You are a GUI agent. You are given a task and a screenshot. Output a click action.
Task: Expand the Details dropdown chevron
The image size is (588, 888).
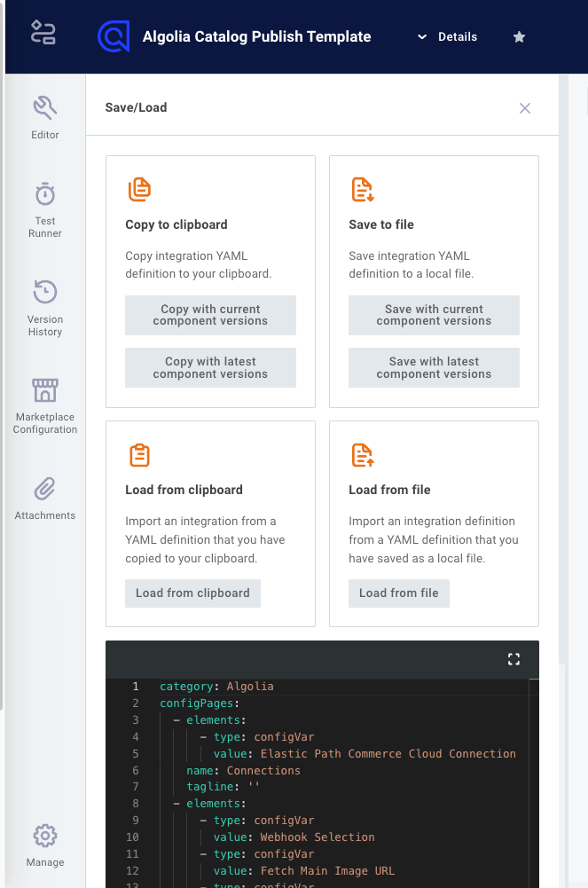pyautogui.click(x=422, y=36)
